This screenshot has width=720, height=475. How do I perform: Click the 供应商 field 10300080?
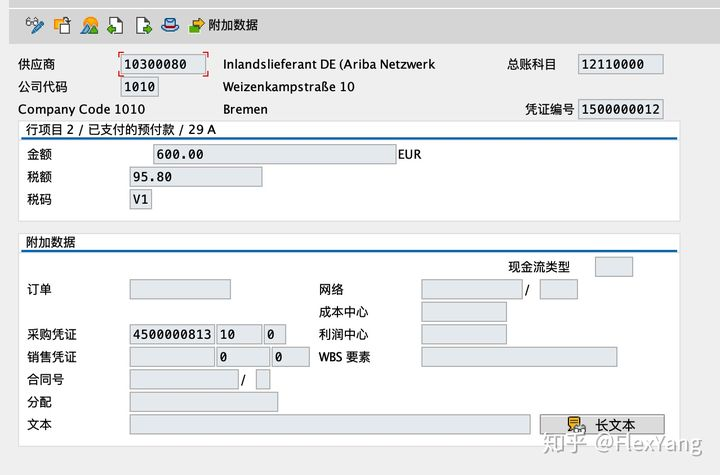click(x=163, y=64)
